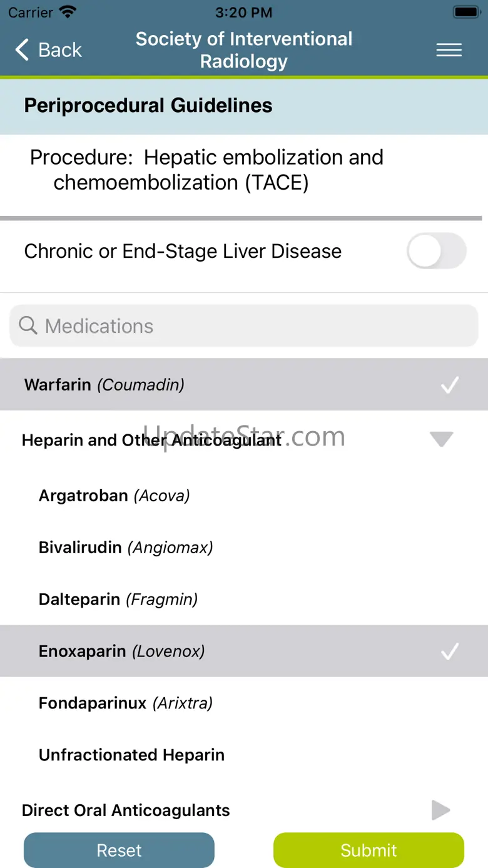Open the hamburger menu icon
The width and height of the screenshot is (488, 868).
pos(449,50)
